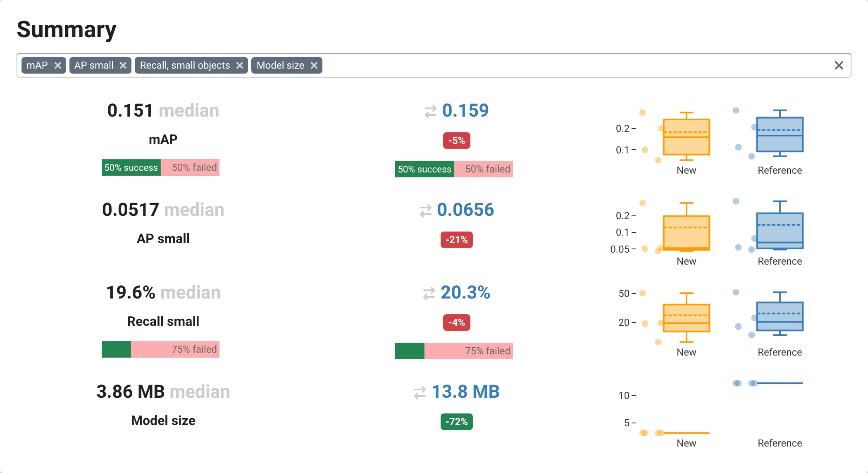Click the -5% change badge

tap(456, 141)
